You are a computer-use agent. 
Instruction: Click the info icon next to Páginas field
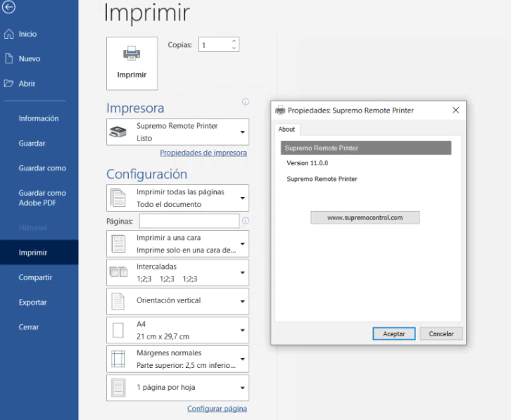(x=246, y=221)
